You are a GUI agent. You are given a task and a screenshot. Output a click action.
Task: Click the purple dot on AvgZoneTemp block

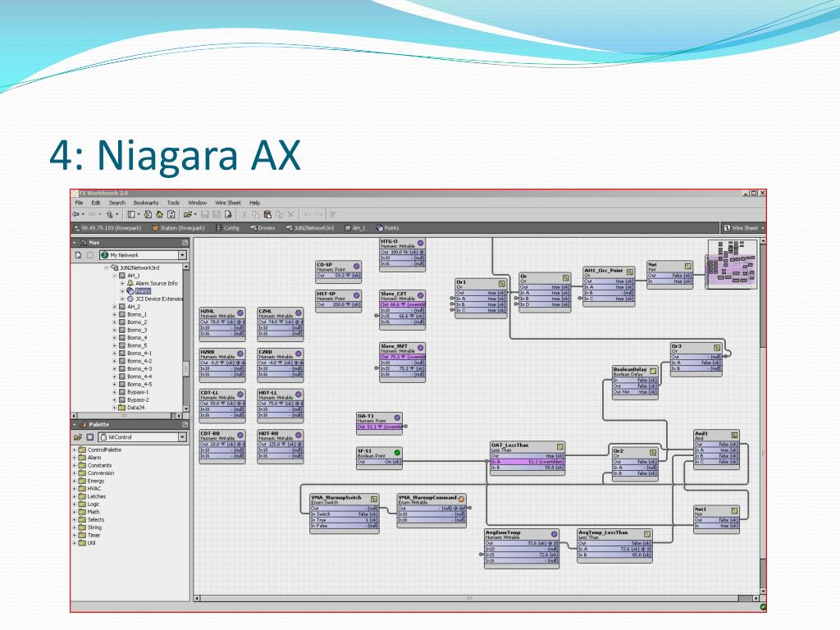554,534
